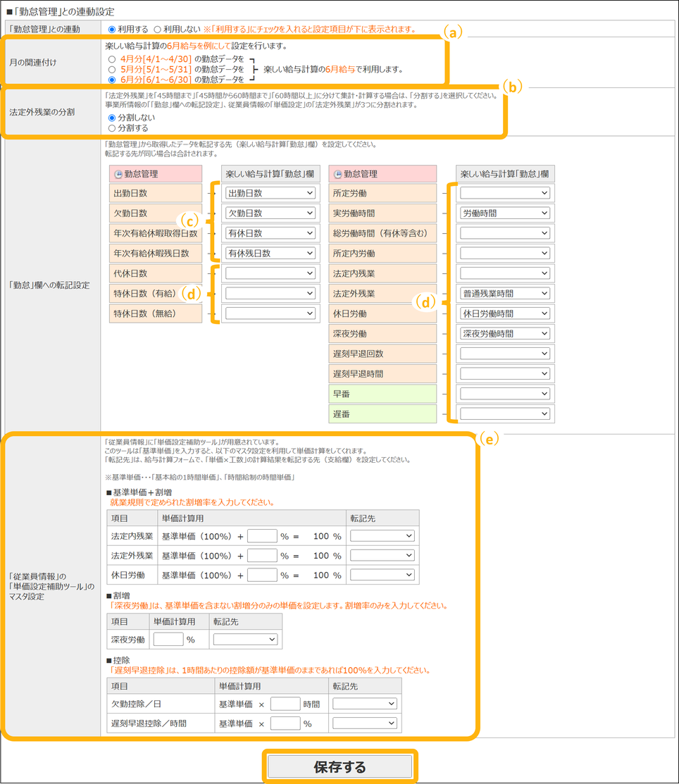Click the 遅刻早退控除 percent input field

pos(285,723)
